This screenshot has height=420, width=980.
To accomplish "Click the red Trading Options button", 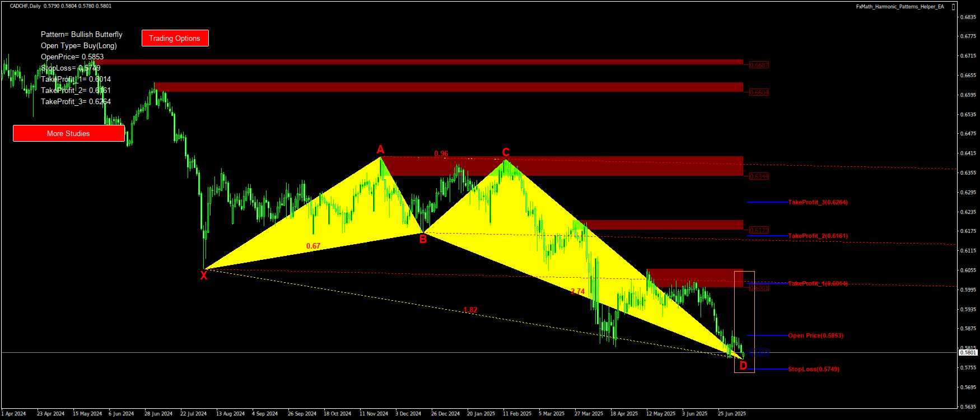I will pyautogui.click(x=175, y=38).
